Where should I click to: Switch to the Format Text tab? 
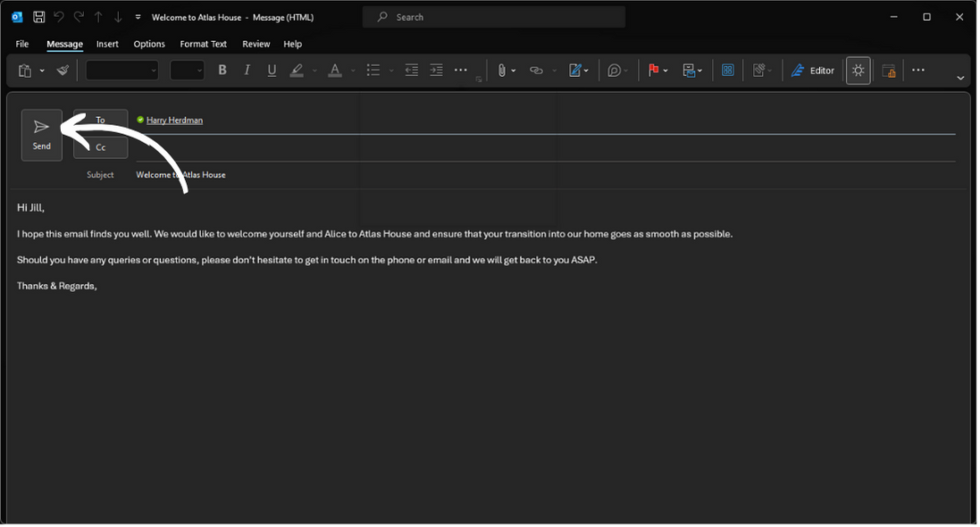click(203, 44)
